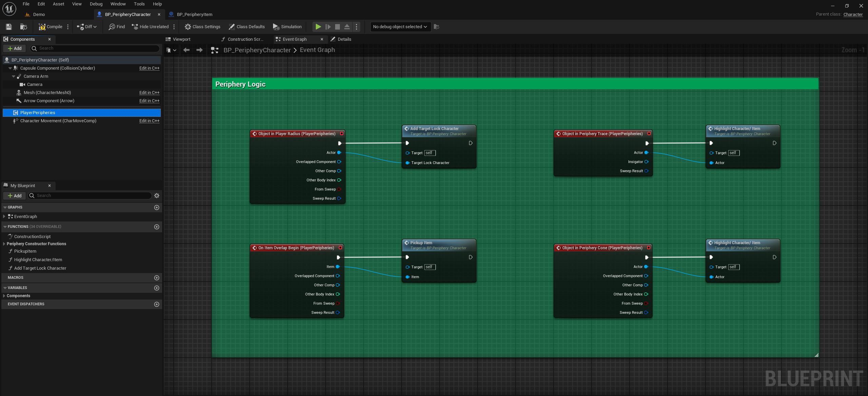Click Find in blueprint
Viewport: 868px width, 396px height.
(117, 27)
